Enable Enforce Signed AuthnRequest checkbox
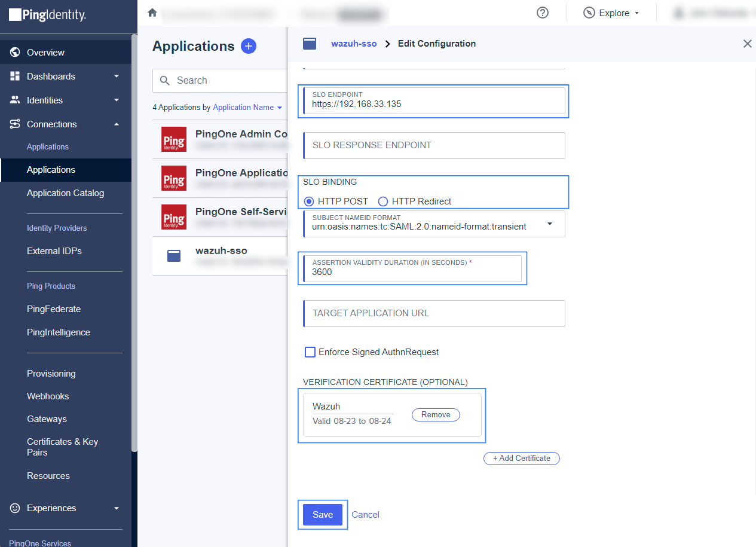756x547 pixels. click(310, 352)
